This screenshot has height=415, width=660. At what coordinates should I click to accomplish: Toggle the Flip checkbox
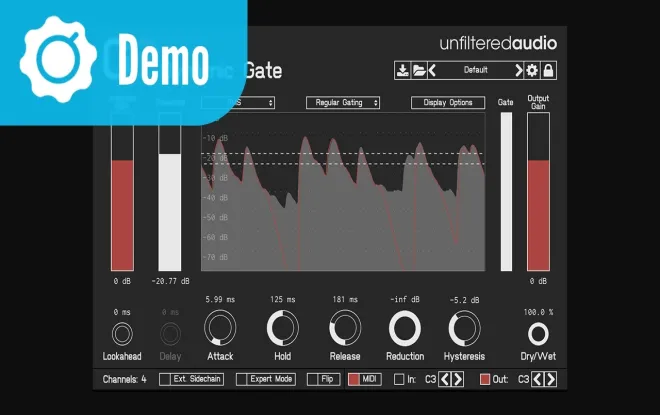coord(312,379)
